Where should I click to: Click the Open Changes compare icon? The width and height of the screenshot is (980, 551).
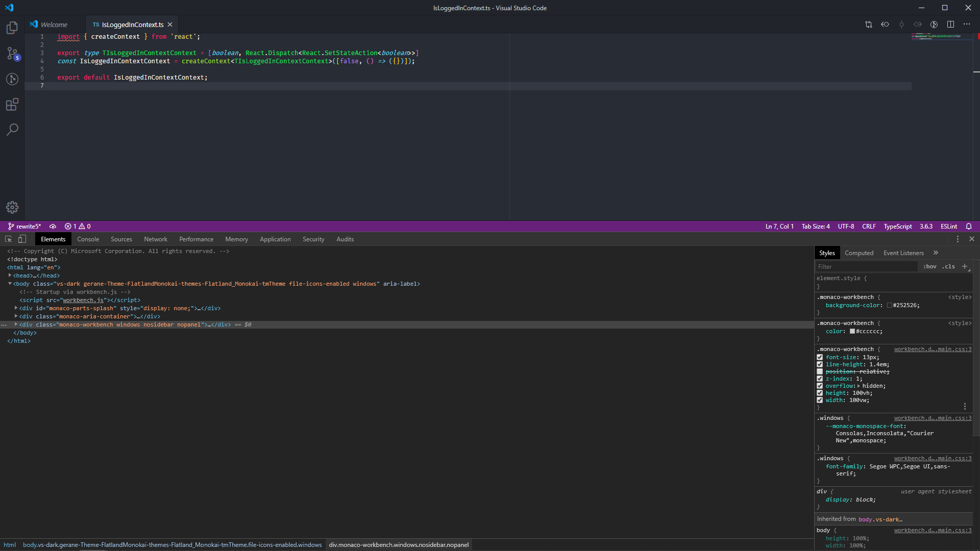[869, 24]
